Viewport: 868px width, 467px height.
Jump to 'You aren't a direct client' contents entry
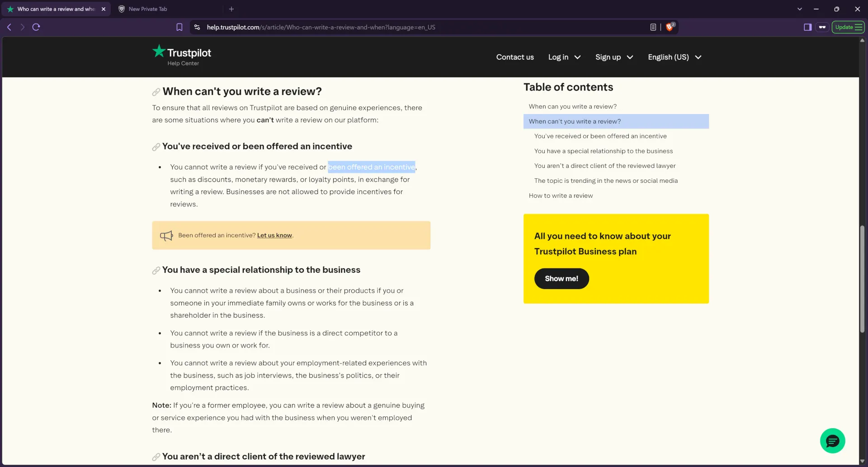(605, 166)
